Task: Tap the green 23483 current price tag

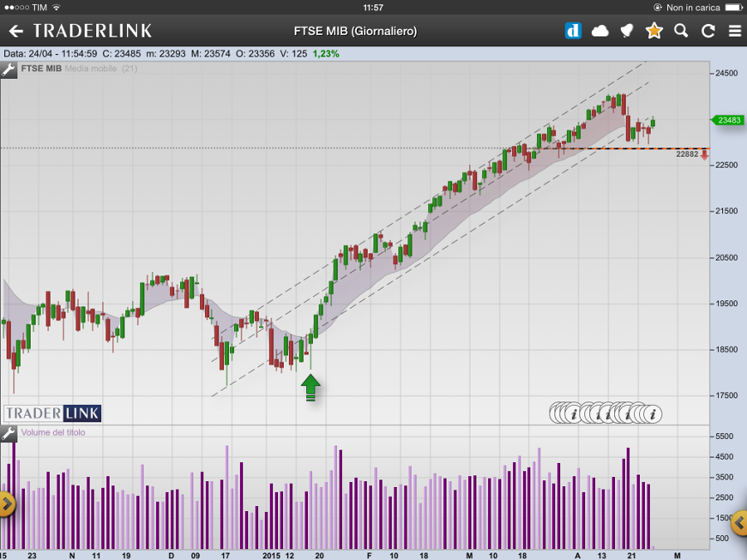Action: [727, 120]
